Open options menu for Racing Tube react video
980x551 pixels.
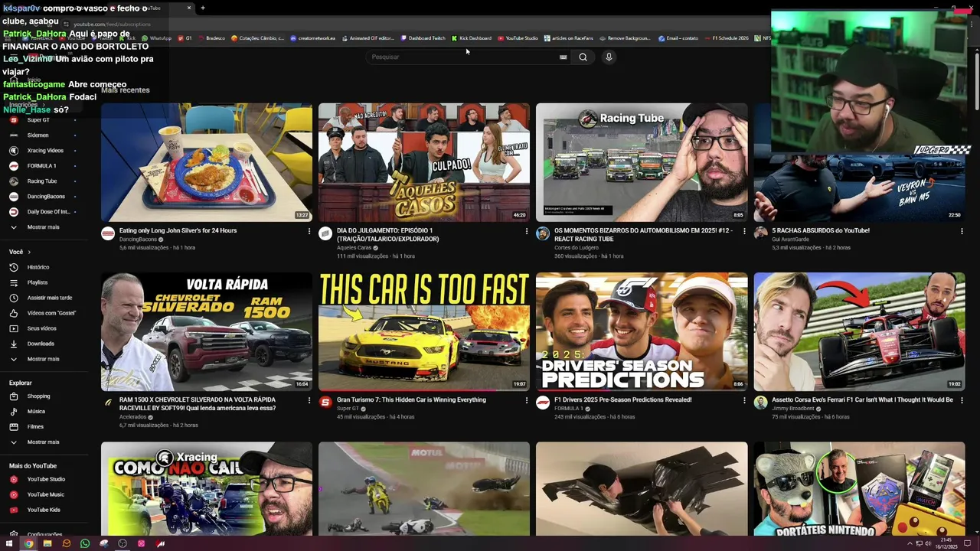point(744,231)
